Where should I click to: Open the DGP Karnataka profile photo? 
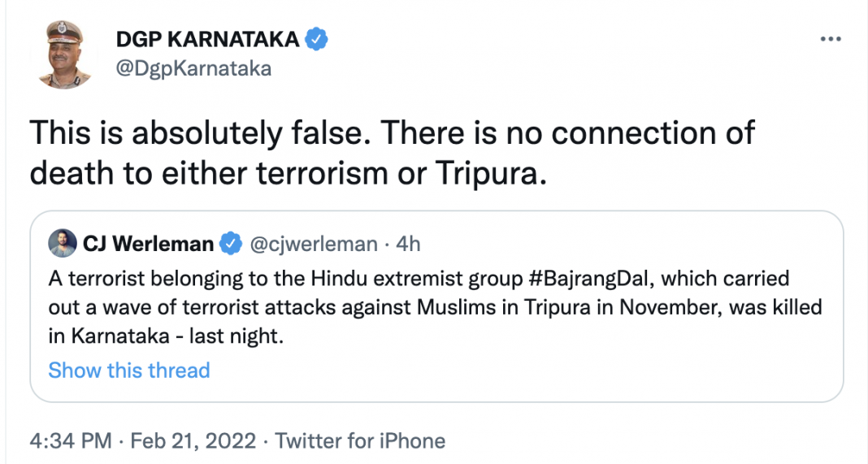point(64,54)
